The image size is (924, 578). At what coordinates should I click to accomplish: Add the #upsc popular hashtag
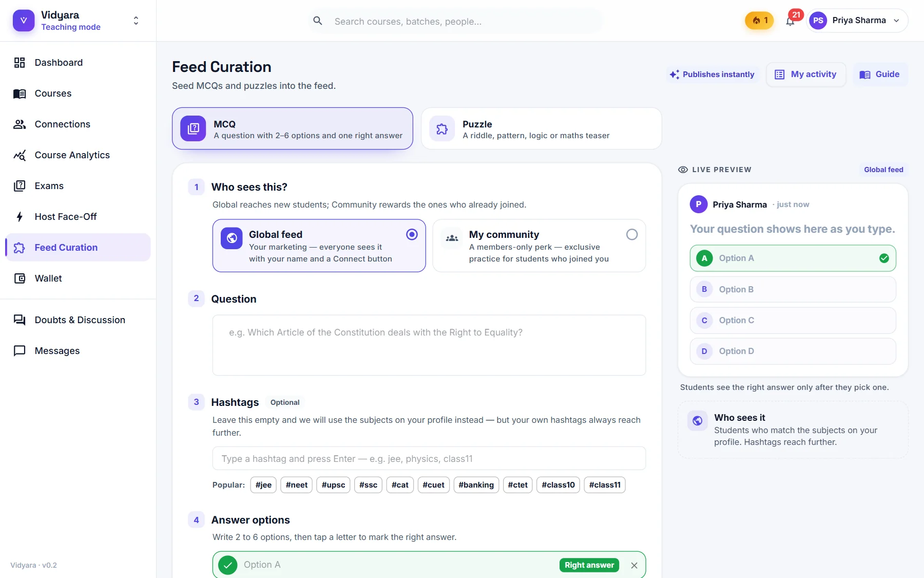333,485
